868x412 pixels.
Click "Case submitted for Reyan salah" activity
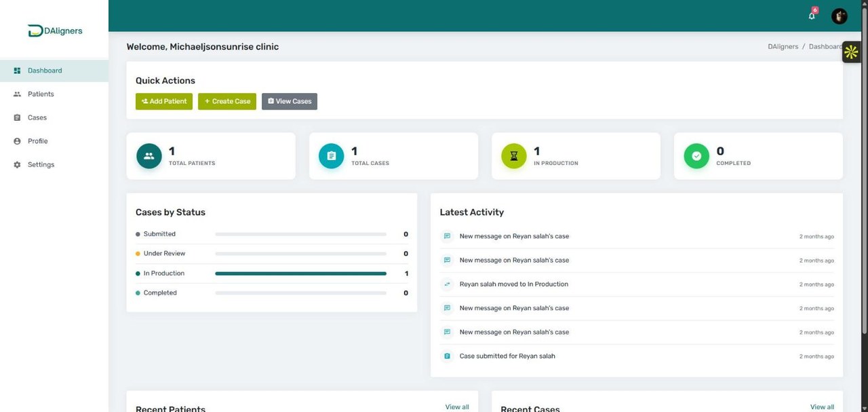point(507,356)
